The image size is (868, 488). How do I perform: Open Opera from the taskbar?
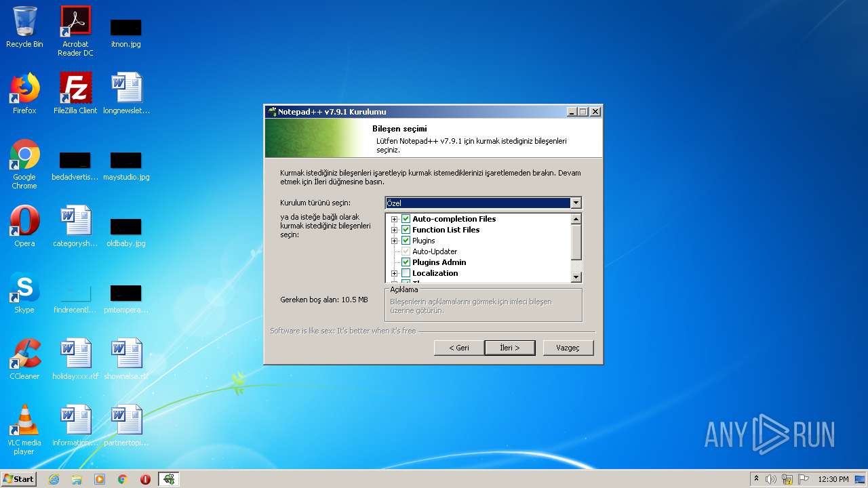145,479
